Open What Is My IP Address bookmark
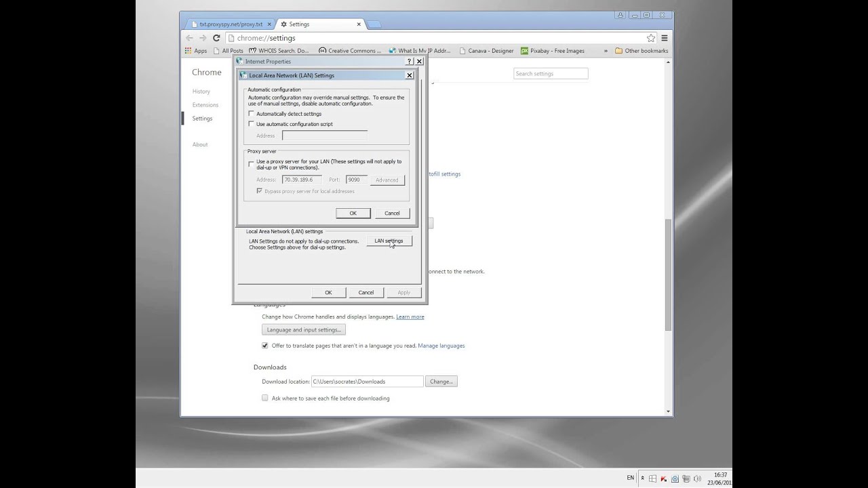 click(419, 51)
